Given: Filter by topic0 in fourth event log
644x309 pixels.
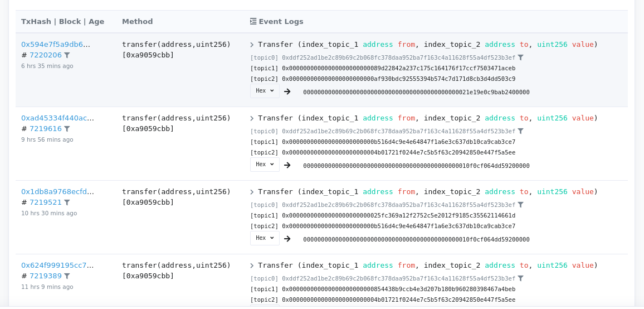Looking at the screenshot, I should (x=520, y=278).
